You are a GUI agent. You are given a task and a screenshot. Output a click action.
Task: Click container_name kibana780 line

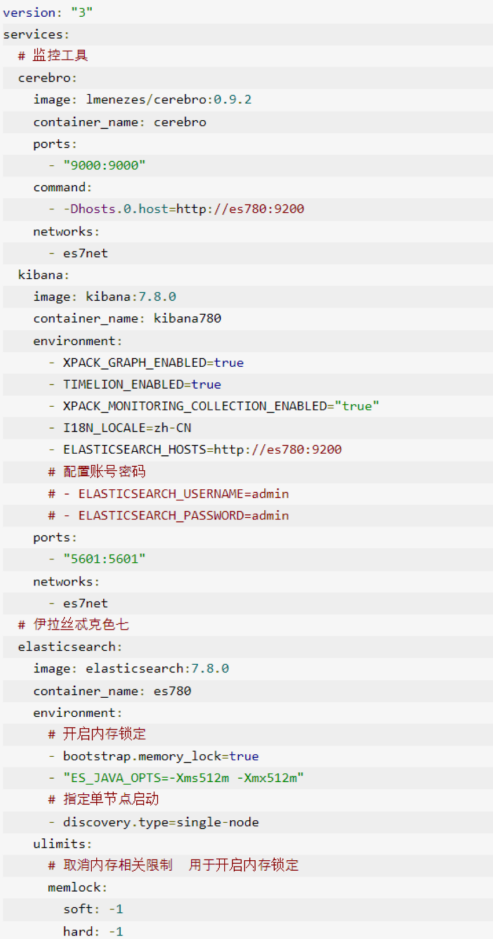coord(127,319)
